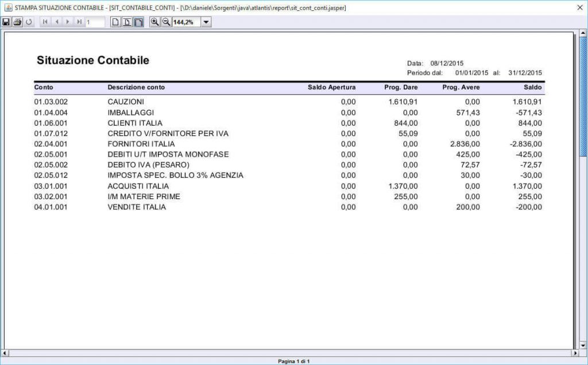Click the vertical scrollbar up arrow
Image resolution: width=588 pixels, height=365 pixels.
coord(583,35)
